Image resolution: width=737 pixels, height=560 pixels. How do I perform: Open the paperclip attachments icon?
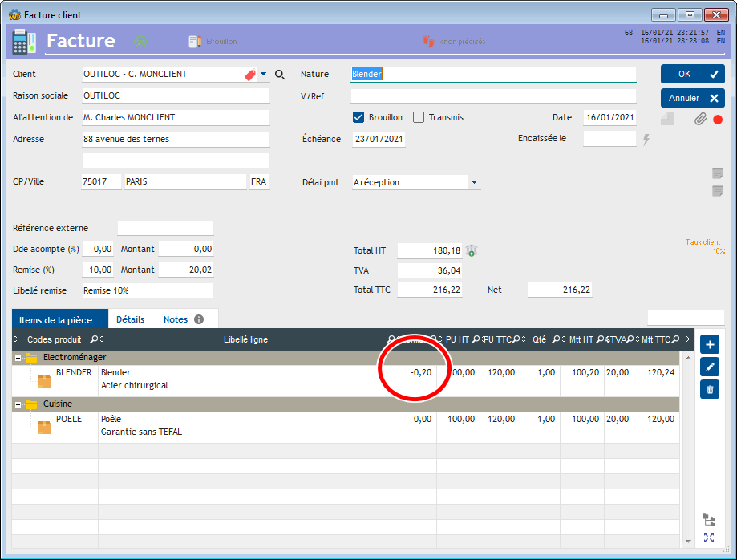click(700, 119)
